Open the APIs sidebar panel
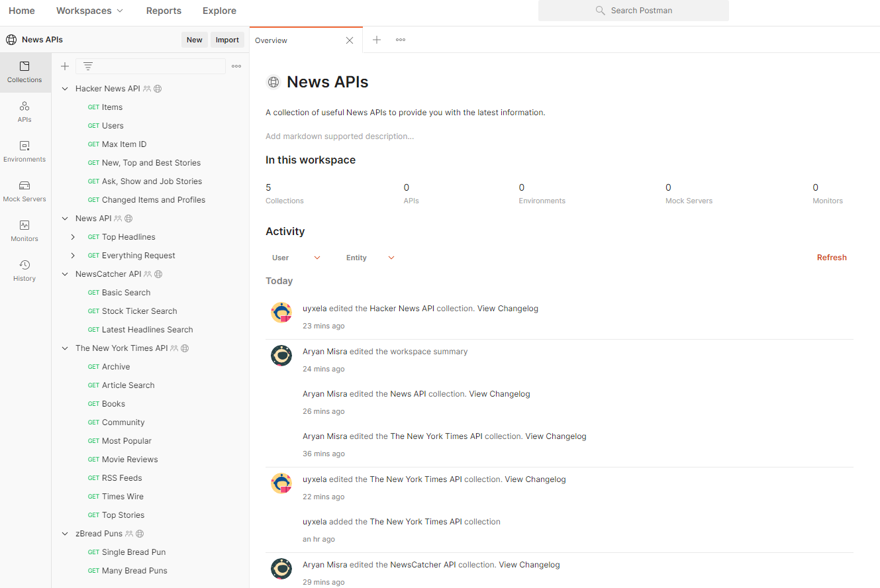This screenshot has height=588, width=880. [24, 112]
